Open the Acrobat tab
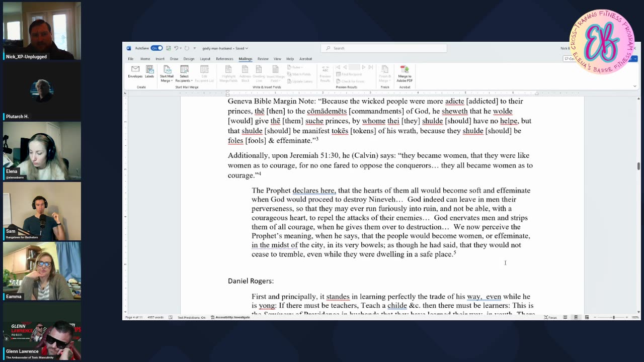The image size is (644, 362). click(x=305, y=59)
